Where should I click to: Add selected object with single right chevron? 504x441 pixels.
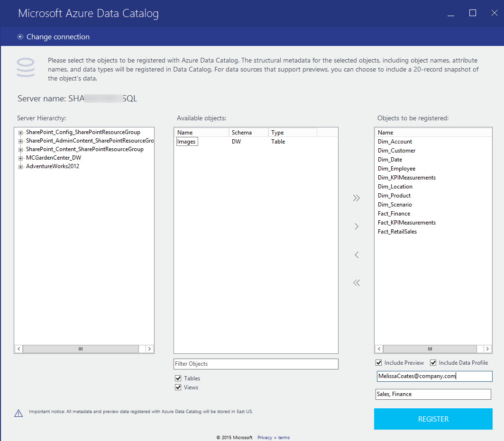357,226
